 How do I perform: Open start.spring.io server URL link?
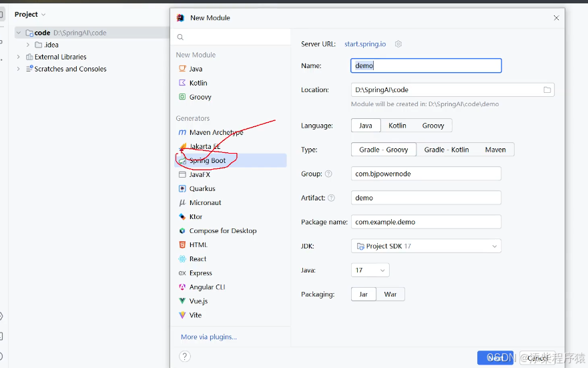click(365, 44)
